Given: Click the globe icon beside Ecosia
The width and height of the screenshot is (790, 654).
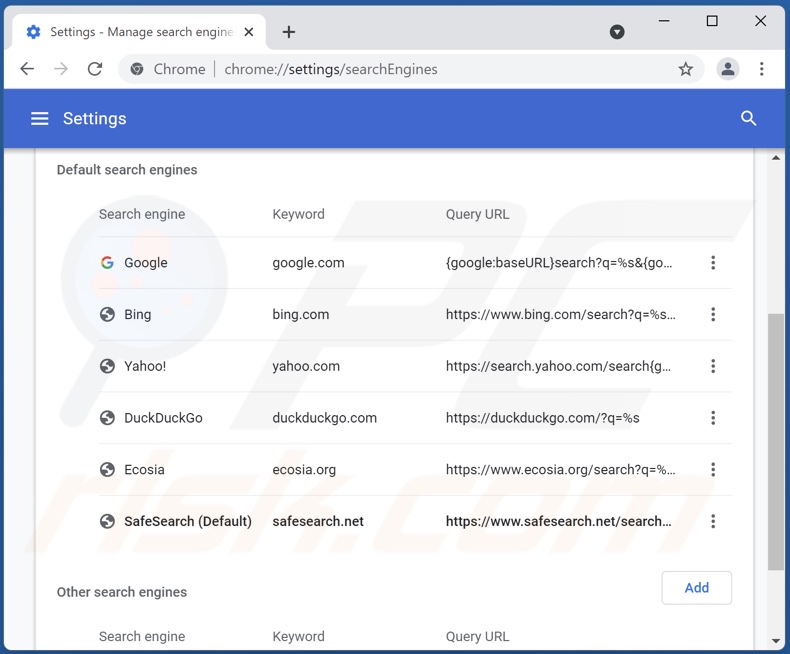Looking at the screenshot, I should pos(107,470).
